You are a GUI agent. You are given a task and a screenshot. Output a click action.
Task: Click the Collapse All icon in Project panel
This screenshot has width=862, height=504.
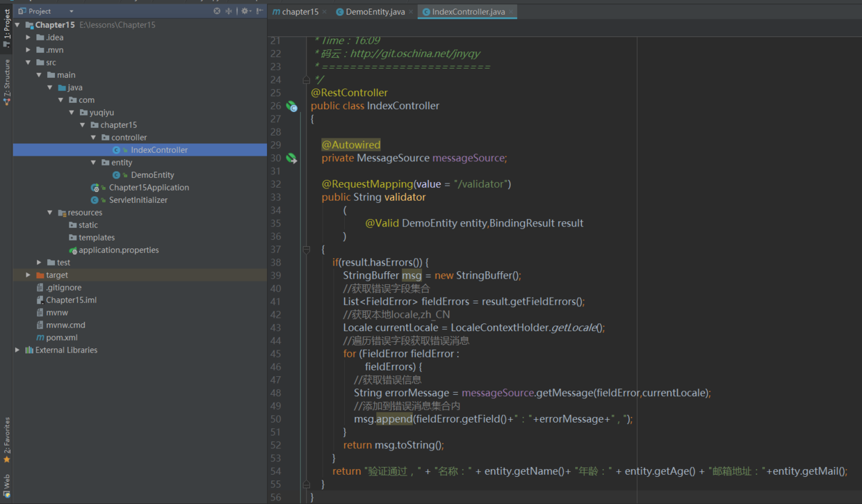tap(229, 11)
